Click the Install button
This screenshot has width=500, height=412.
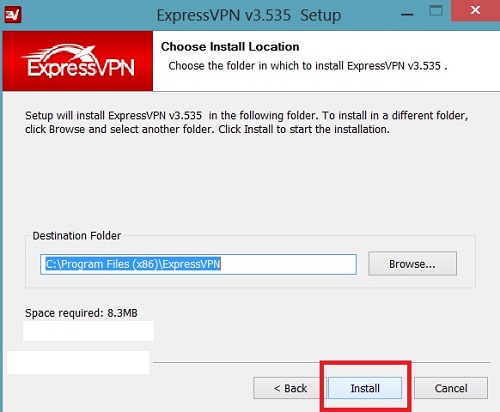point(365,388)
